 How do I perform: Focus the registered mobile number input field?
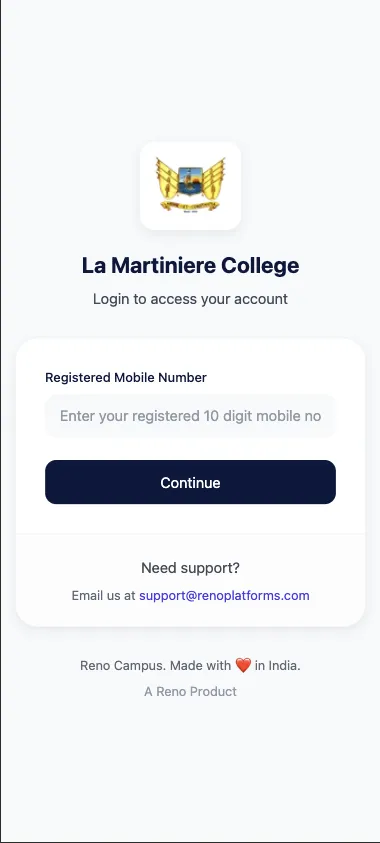190,416
